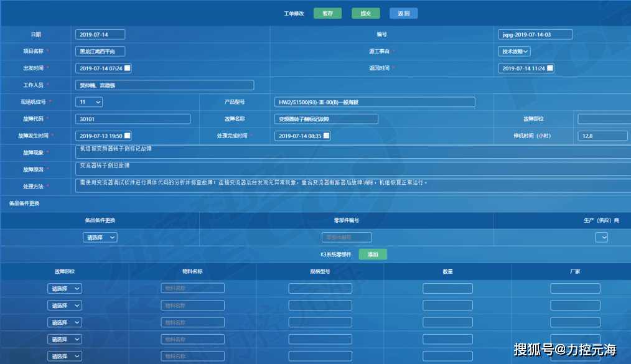Click the 工单修改 title text
Viewport: 631px width, 364px height.
pos(294,14)
